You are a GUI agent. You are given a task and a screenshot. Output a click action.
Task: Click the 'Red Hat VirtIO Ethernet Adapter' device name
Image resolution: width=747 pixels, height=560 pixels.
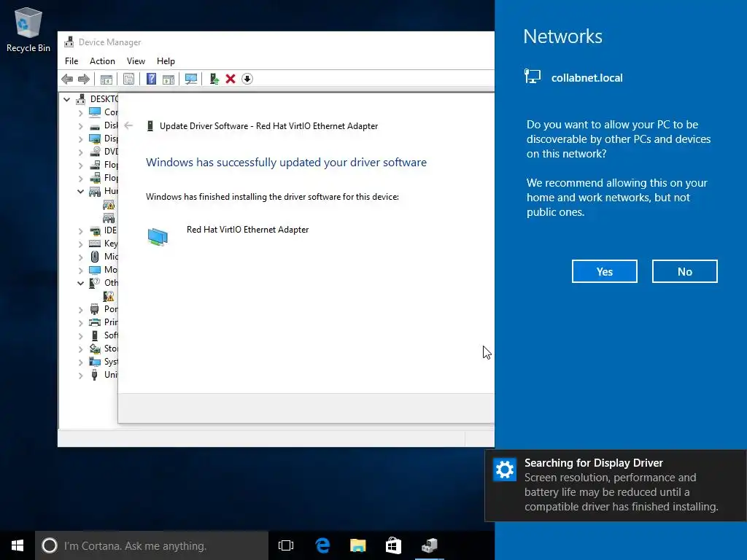248,230
